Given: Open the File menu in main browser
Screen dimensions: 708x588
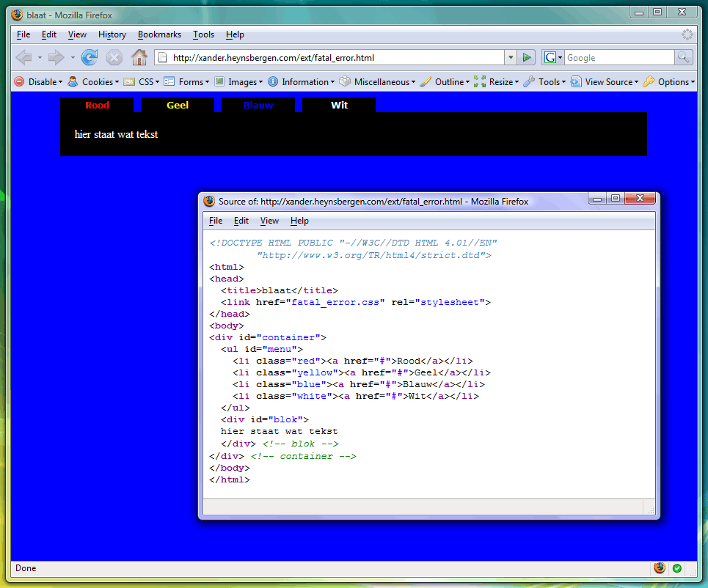Looking at the screenshot, I should (x=23, y=34).
